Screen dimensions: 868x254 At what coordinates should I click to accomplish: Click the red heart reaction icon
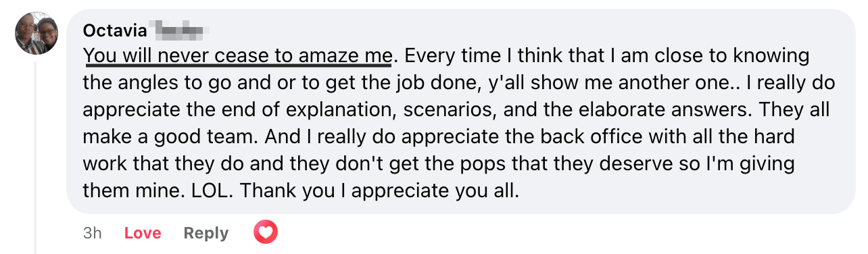266,232
